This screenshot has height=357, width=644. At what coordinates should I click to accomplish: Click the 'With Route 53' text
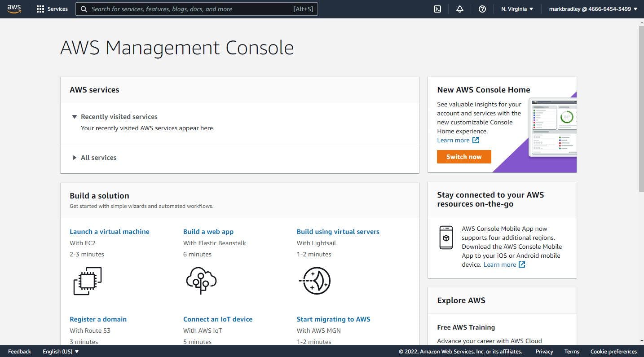pyautogui.click(x=90, y=331)
